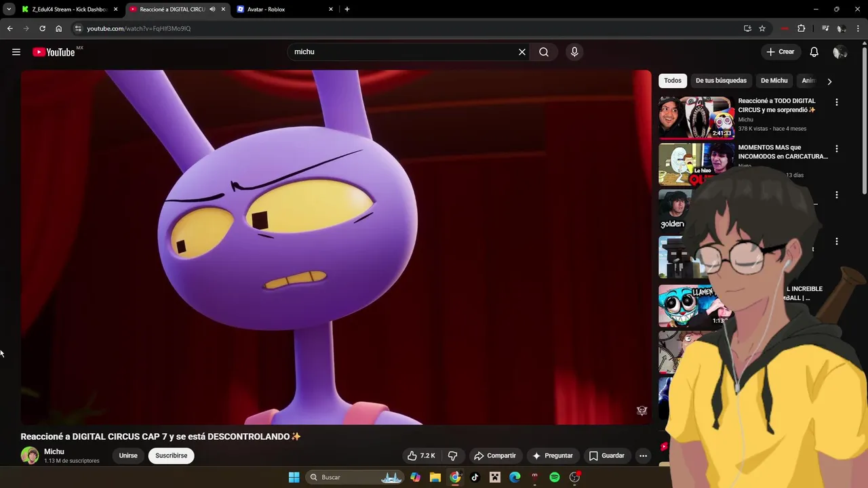Open the Chrome three-dot menu
The width and height of the screenshot is (868, 488).
[858, 28]
